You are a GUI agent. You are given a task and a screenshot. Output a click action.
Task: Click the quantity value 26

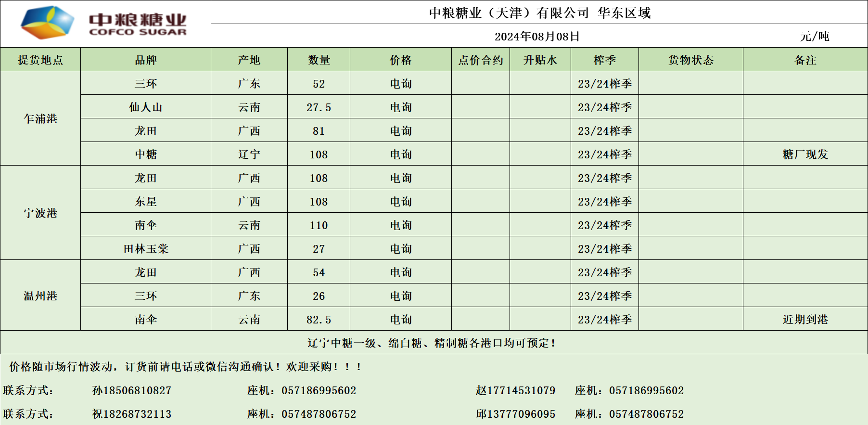319,296
